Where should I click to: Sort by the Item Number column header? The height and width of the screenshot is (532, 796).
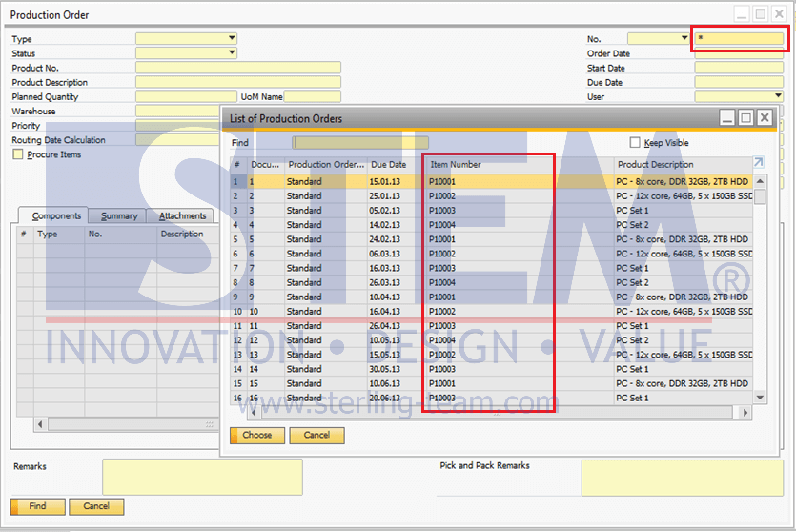click(488, 165)
